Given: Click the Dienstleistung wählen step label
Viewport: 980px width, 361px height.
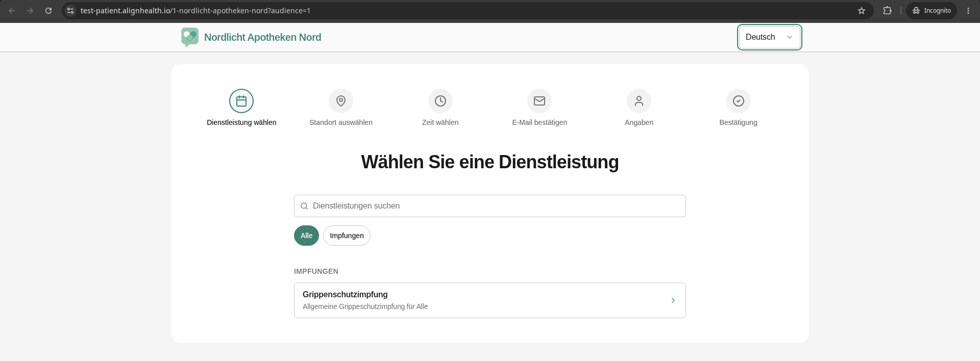Looking at the screenshot, I should click(x=241, y=122).
